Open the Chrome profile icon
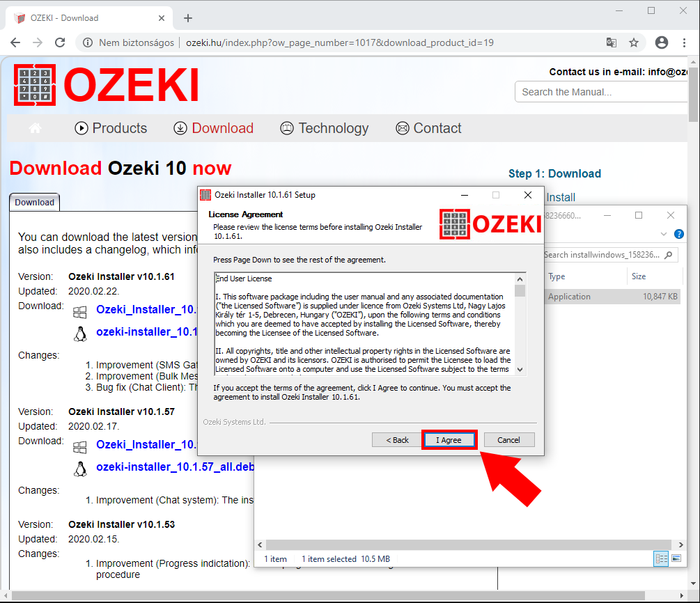The image size is (700, 603). (x=662, y=42)
